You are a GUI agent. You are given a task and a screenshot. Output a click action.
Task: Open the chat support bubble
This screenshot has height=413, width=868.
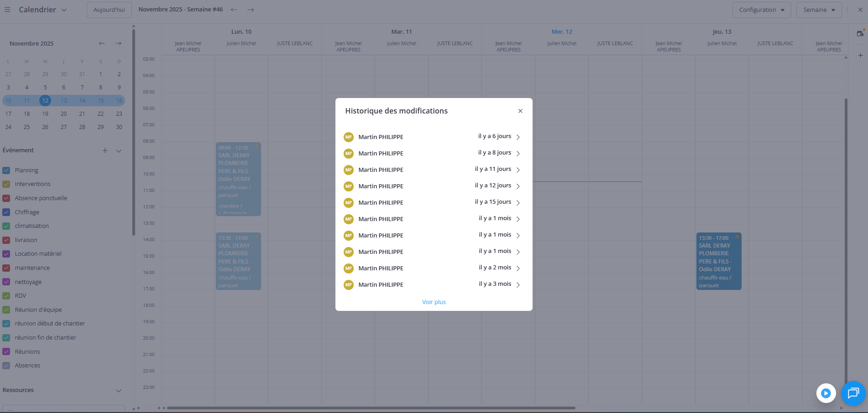coord(852,393)
